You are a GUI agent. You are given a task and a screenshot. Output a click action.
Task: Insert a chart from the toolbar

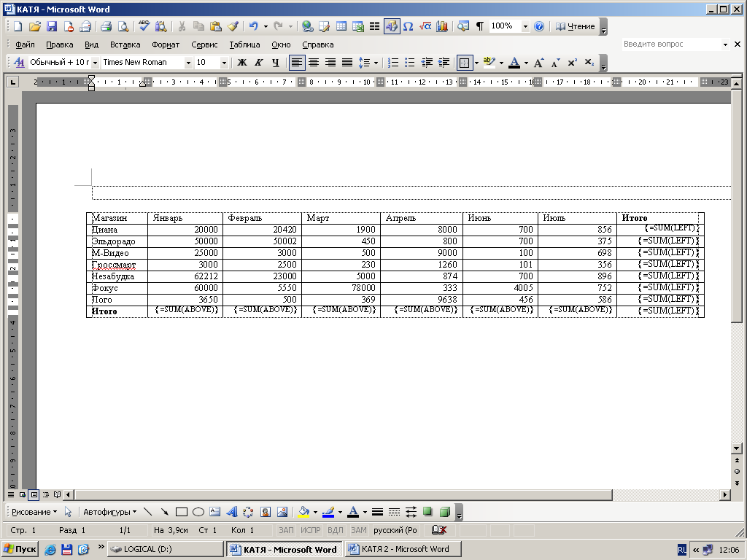coord(442,27)
